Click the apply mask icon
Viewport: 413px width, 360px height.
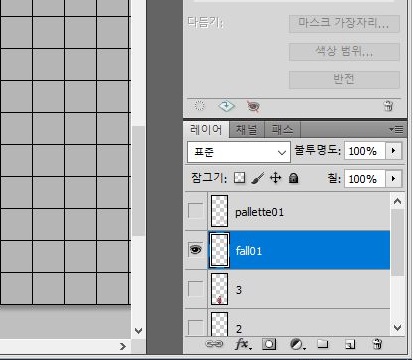226,106
